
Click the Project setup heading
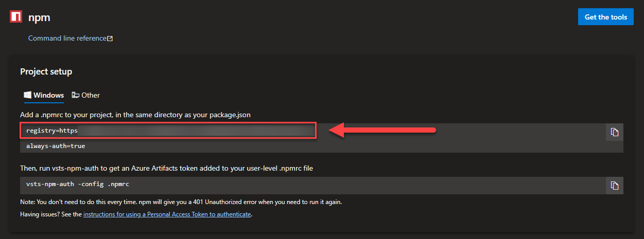46,71
